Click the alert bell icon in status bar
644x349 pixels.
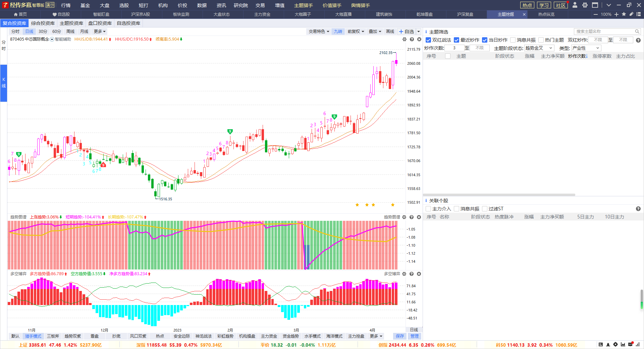coord(608,344)
